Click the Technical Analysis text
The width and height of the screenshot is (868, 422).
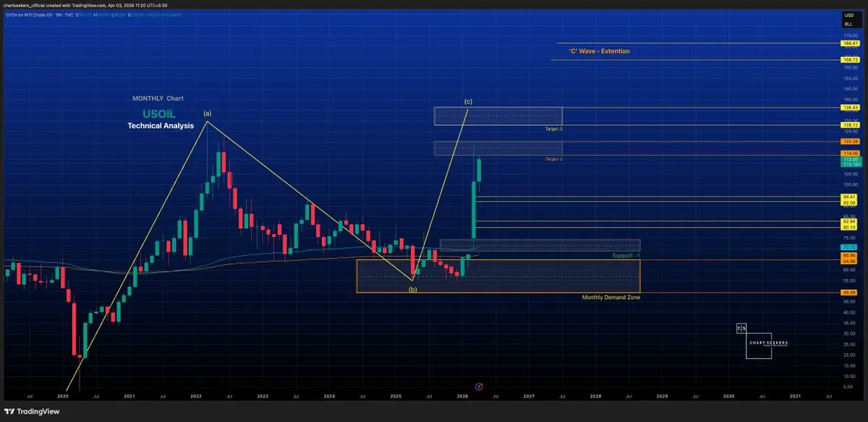coord(161,126)
